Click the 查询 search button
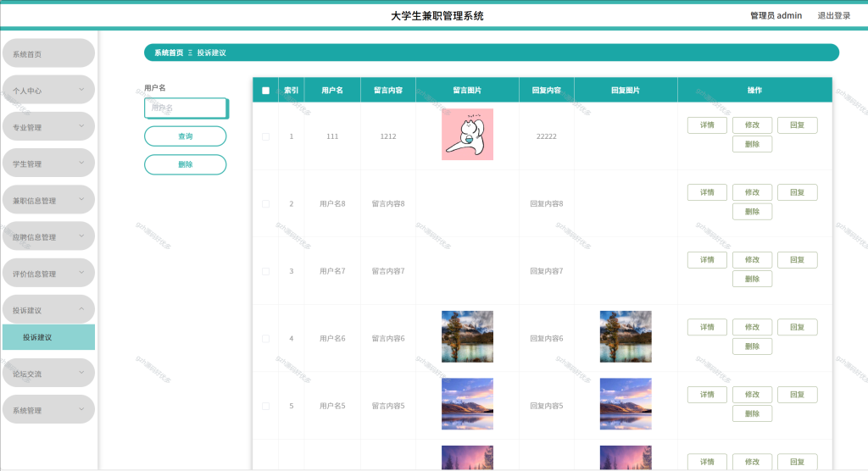The image size is (868, 471). point(186,136)
